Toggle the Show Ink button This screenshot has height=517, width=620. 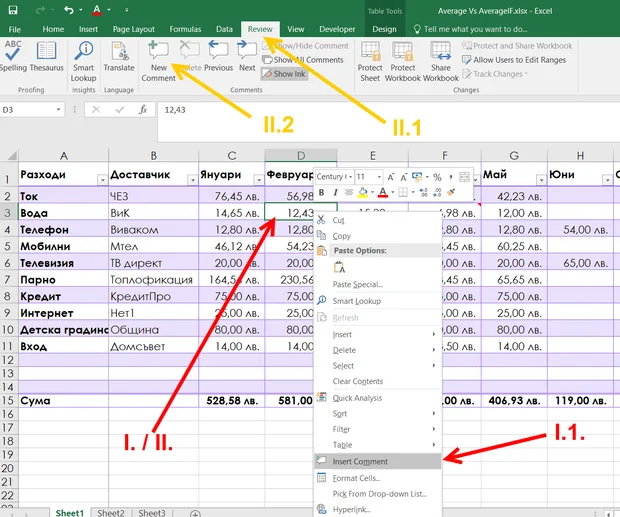point(284,74)
